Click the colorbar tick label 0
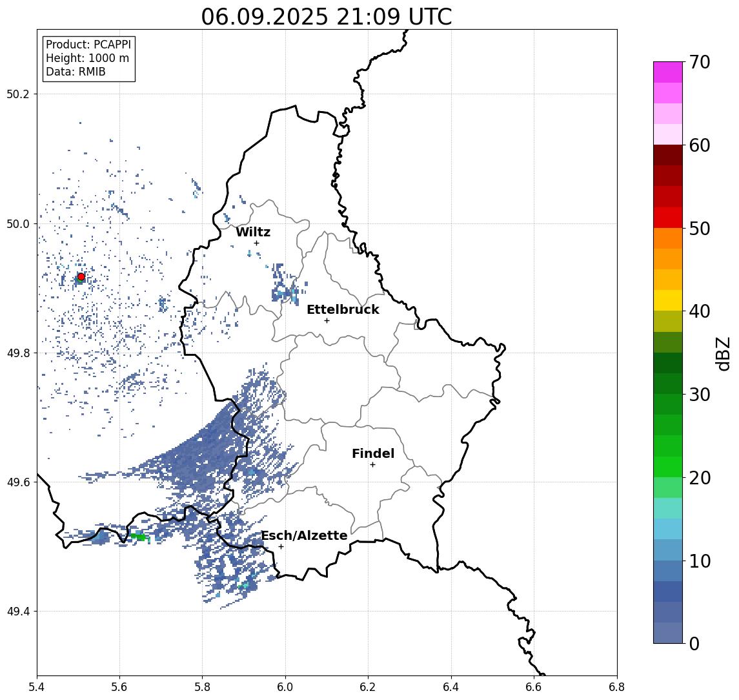The height and width of the screenshot is (700, 739). pos(694,643)
